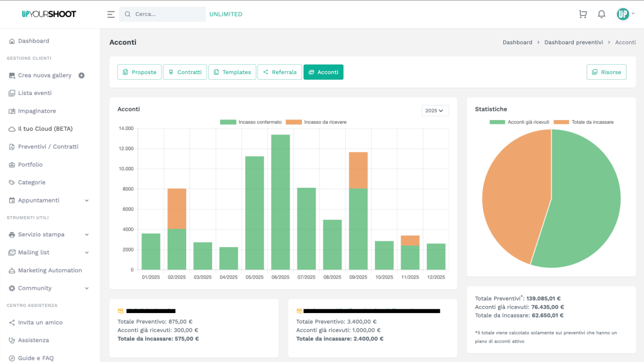Go to Portfolio in sidebar
The image size is (644, 362).
point(30,165)
